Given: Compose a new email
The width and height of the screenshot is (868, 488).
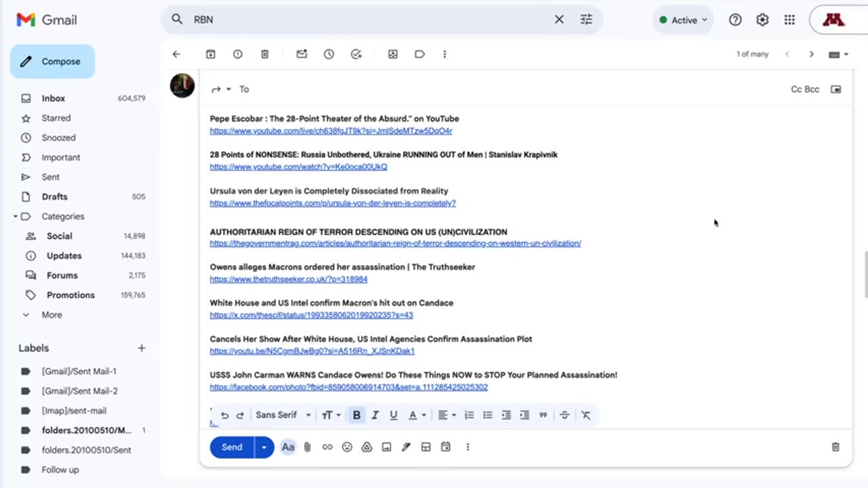Looking at the screenshot, I should (x=52, y=62).
